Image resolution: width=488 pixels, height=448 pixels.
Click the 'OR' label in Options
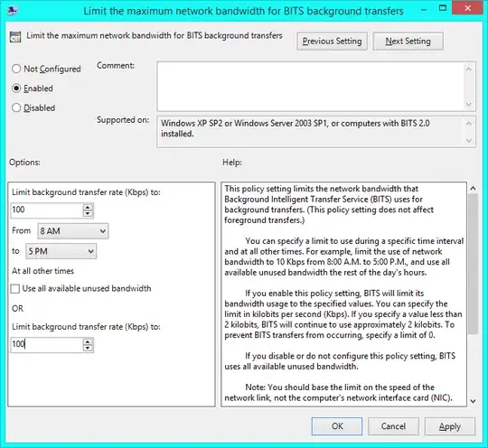17,309
